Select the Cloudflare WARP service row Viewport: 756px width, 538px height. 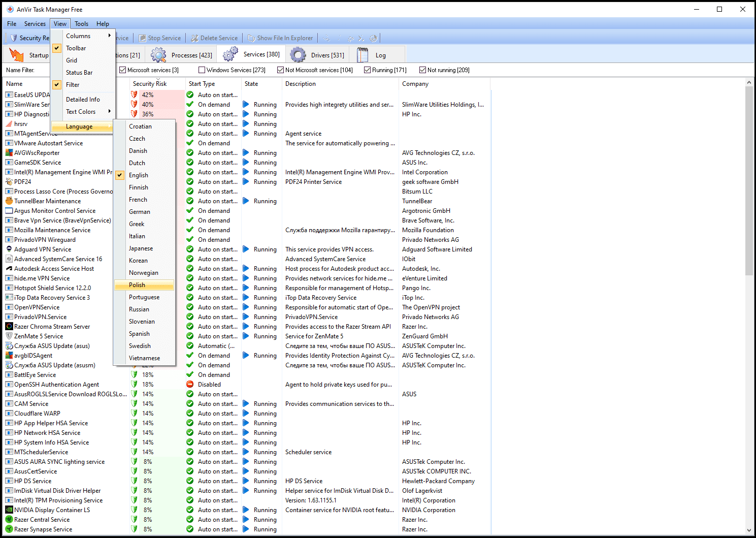(246, 414)
